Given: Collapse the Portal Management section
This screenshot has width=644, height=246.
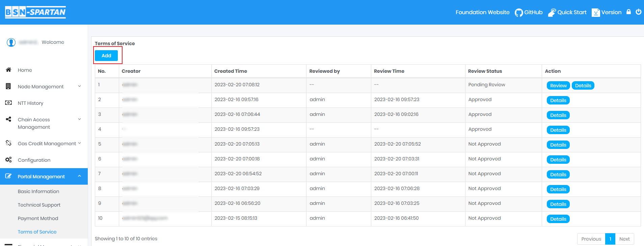Looking at the screenshot, I should (x=80, y=176).
